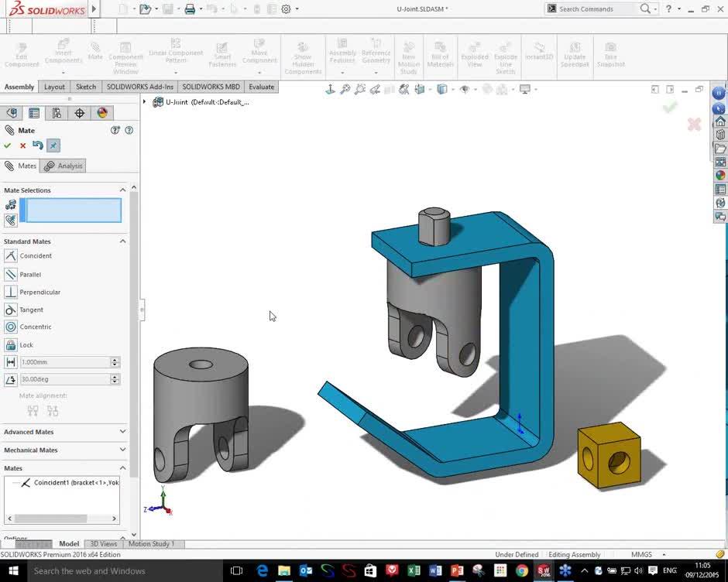This screenshot has width=728, height=582.
Task: Collapse the Mate Selections group
Action: (122, 190)
